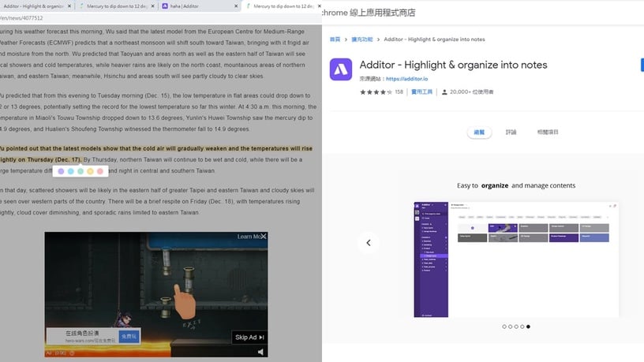The image size is (644, 362).
Task: Go to the second carousel slide dot
Action: (510, 327)
